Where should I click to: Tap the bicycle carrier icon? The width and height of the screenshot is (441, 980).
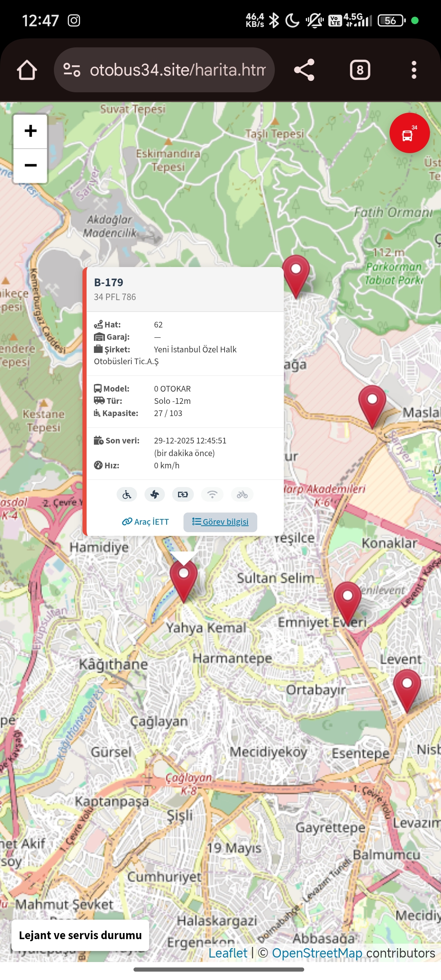point(242,494)
